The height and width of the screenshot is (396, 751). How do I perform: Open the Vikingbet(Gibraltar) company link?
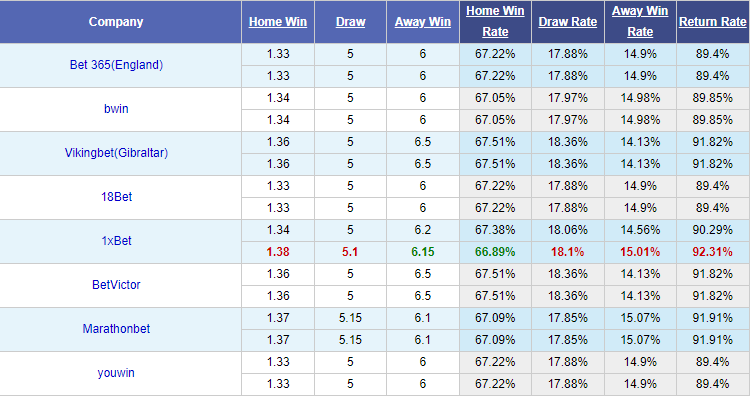click(116, 153)
